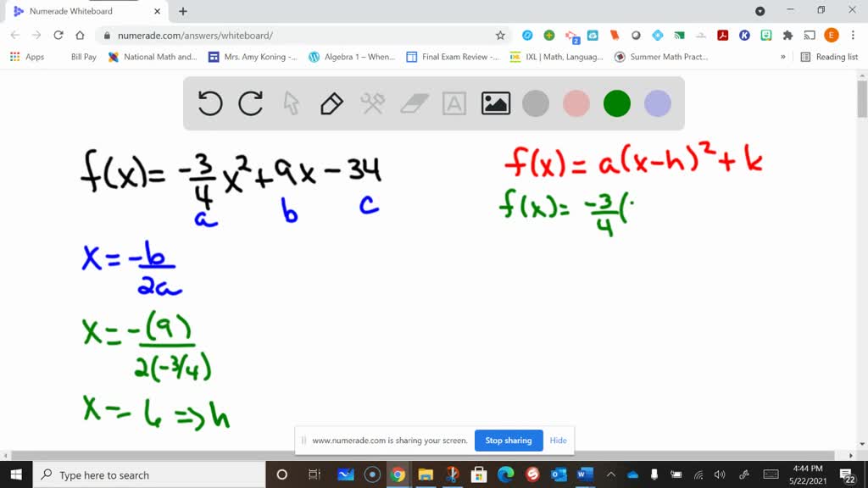Select the pointer/cursor tool

coord(291,103)
